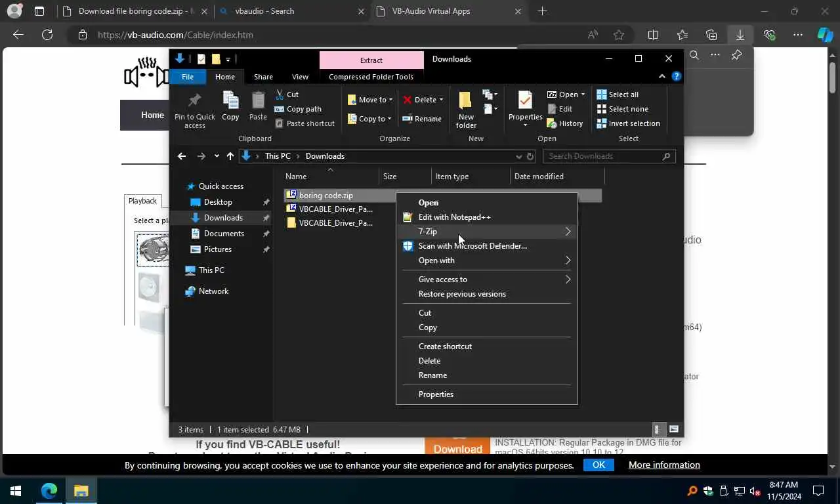Open notification center in taskbar
Image resolution: width=840 pixels, height=504 pixels.
click(818, 491)
